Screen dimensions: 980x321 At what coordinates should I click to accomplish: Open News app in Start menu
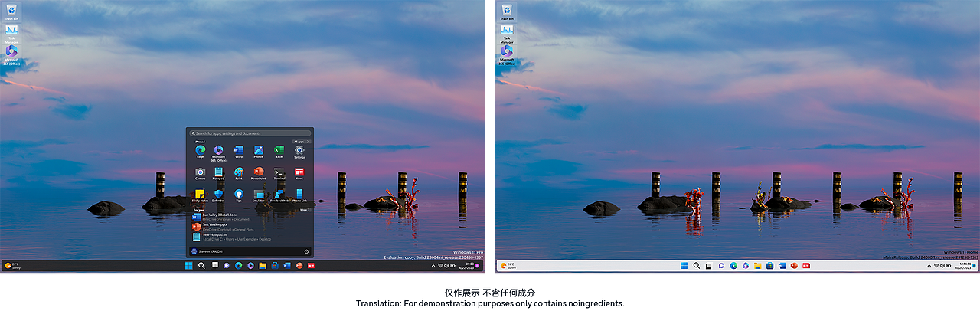click(x=299, y=175)
